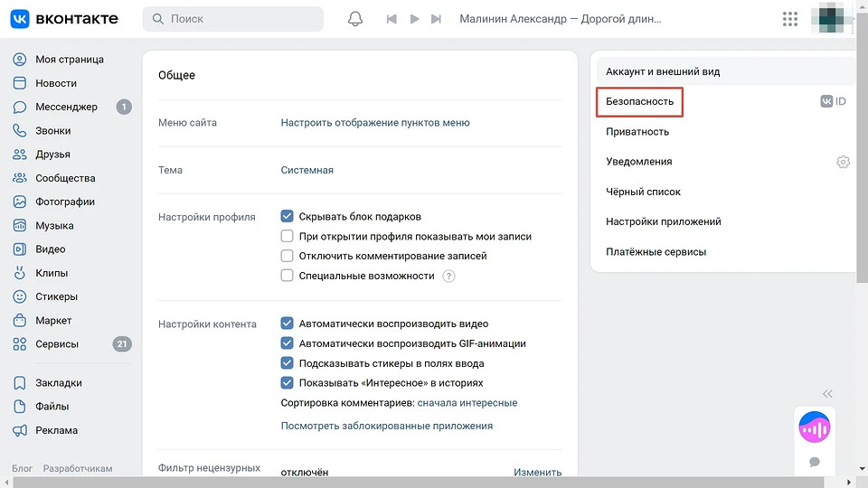Skip to the next music track
This screenshot has height=488, width=868.
tap(437, 19)
